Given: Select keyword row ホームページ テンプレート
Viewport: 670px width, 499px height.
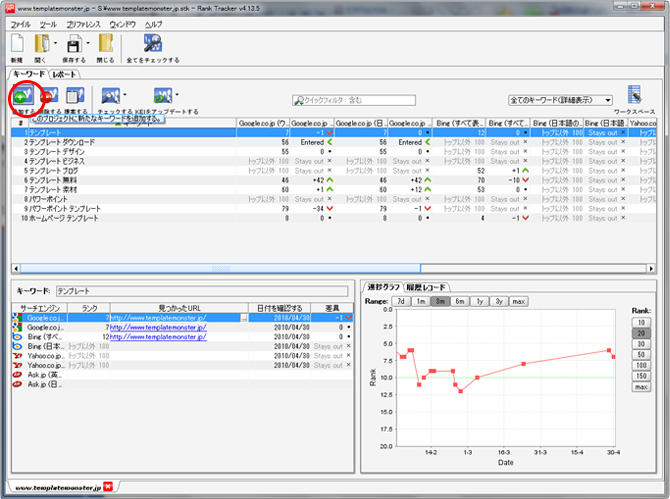Looking at the screenshot, I should click(333, 218).
